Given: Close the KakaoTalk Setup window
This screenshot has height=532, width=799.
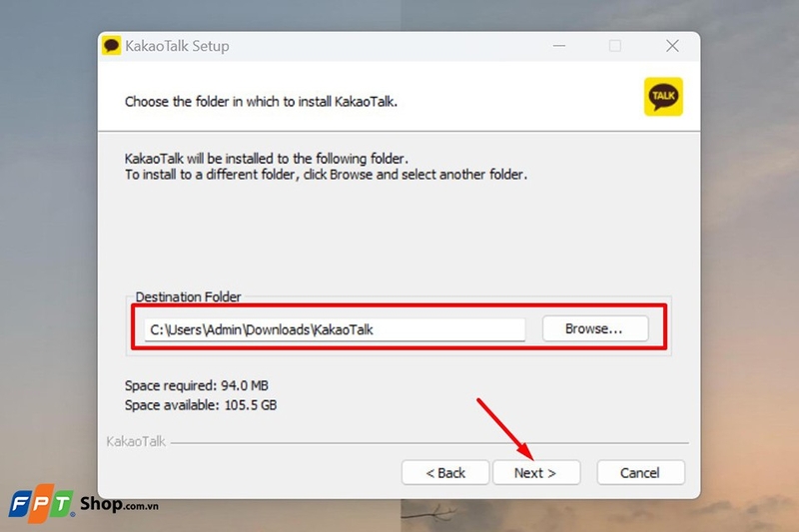Looking at the screenshot, I should pos(672,46).
